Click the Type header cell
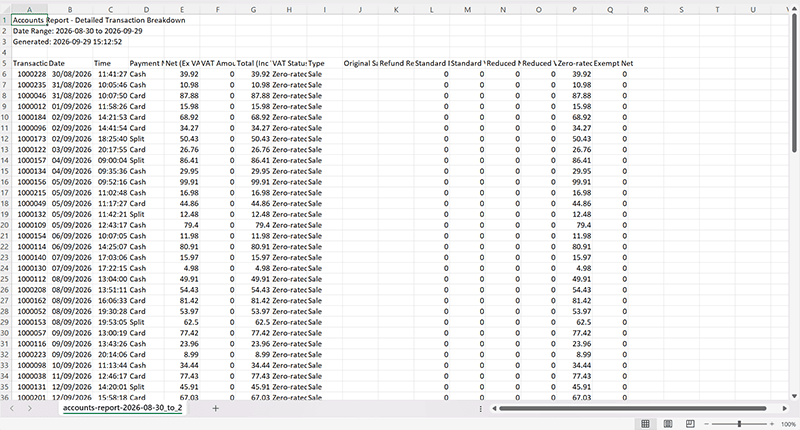This screenshot has height=430, width=800. click(x=324, y=63)
